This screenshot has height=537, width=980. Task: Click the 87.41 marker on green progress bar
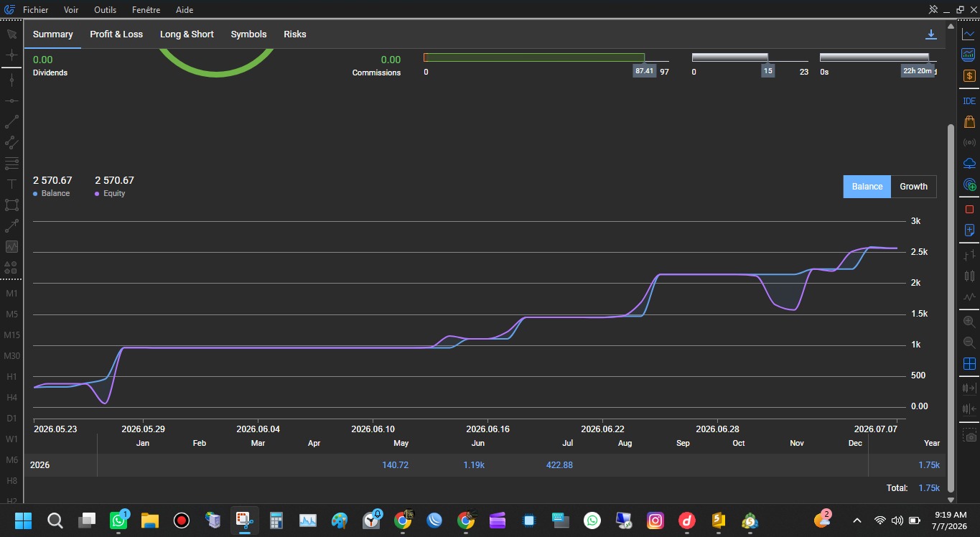[x=644, y=71]
